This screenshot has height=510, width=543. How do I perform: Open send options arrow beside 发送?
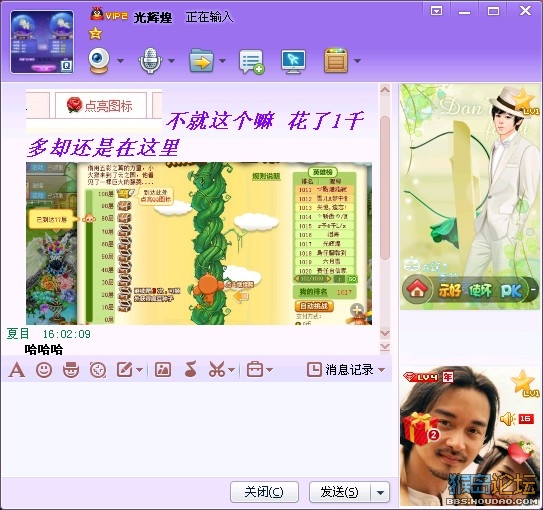tap(380, 492)
